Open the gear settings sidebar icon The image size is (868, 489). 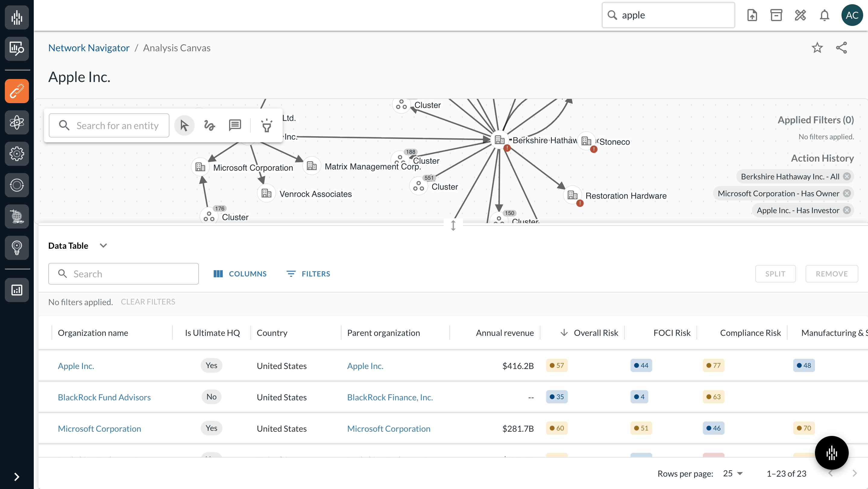point(17,154)
